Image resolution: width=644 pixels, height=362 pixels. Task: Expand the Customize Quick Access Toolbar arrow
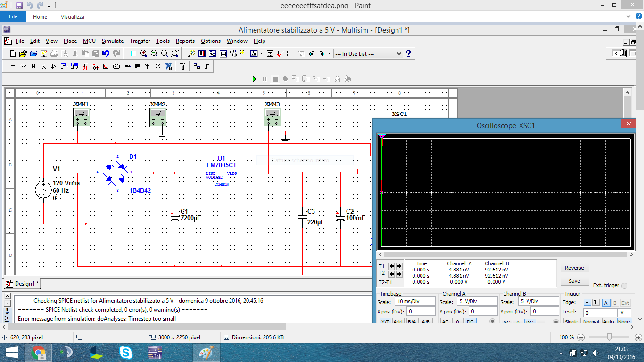[x=49, y=6]
